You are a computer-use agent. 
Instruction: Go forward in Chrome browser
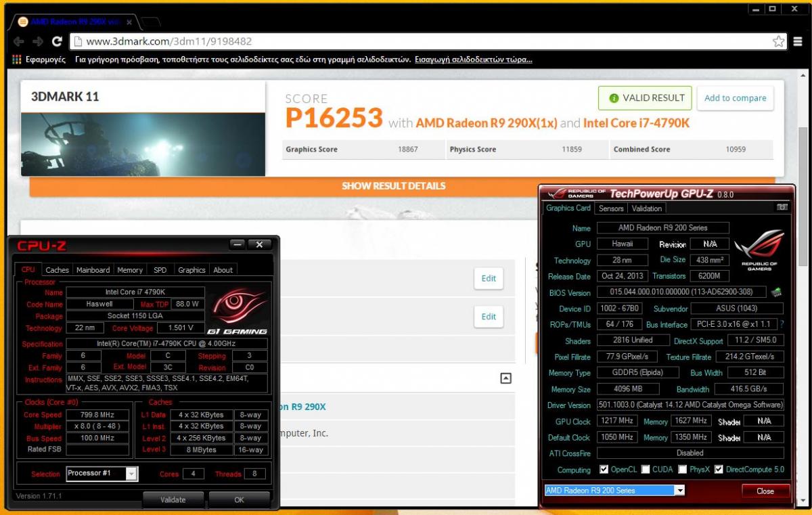pyautogui.click(x=38, y=41)
